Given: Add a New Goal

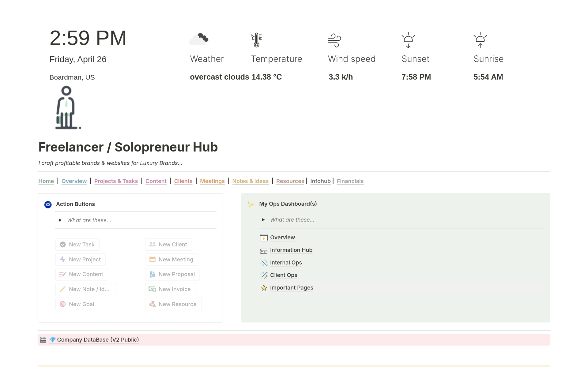Looking at the screenshot, I should [x=77, y=304].
